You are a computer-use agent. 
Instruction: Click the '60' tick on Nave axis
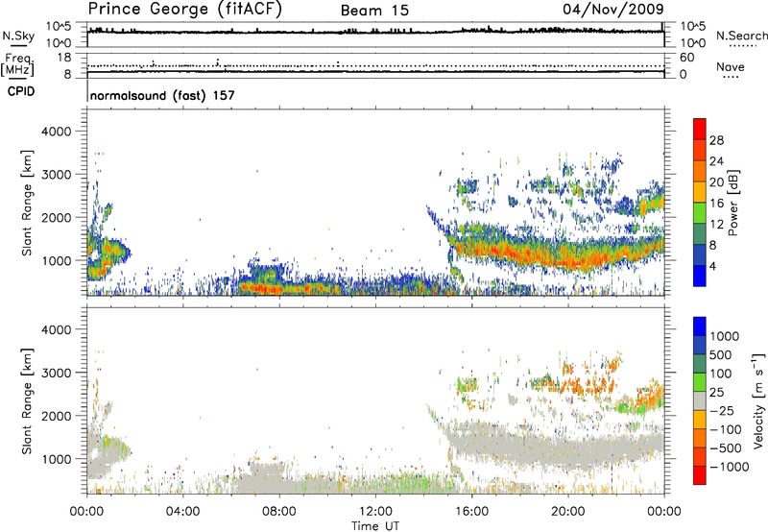click(686, 58)
